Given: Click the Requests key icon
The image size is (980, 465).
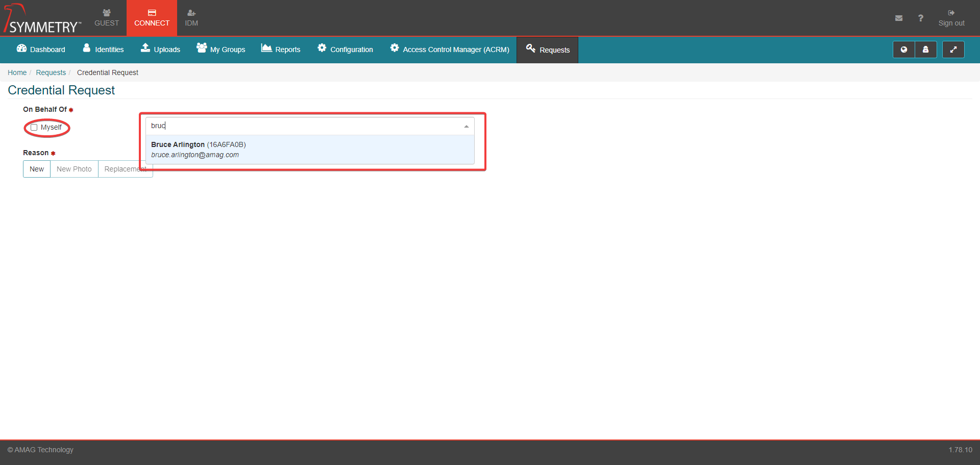Looking at the screenshot, I should click(531, 48).
